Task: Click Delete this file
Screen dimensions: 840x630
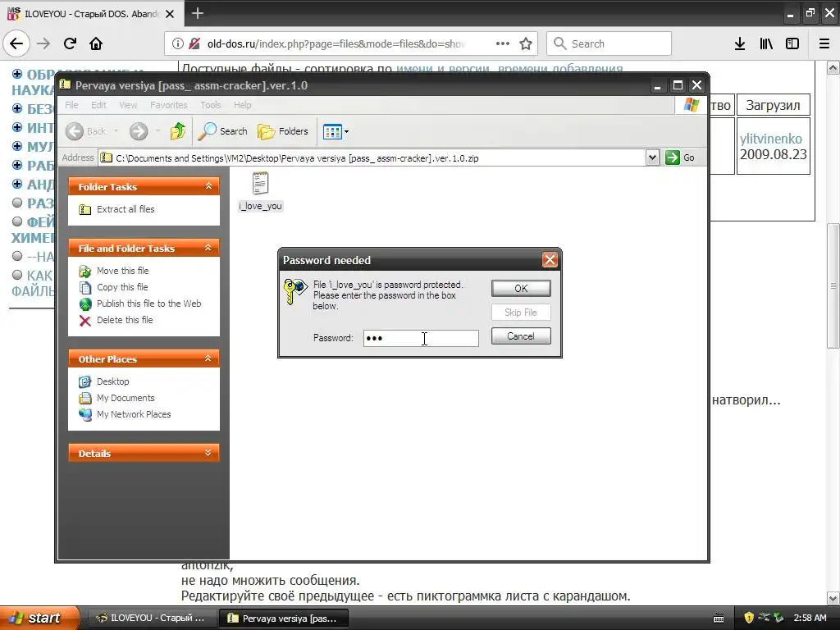Action: (116, 320)
